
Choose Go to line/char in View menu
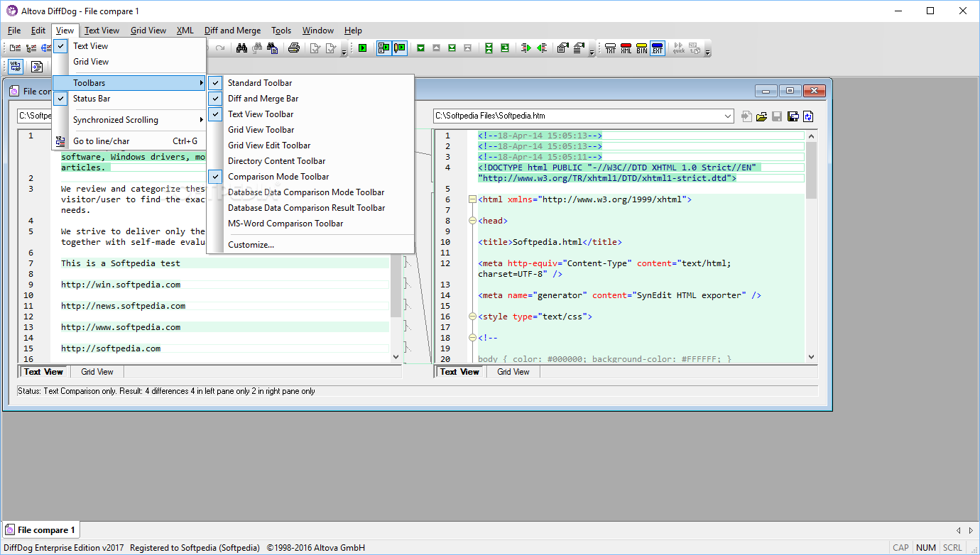pyautogui.click(x=129, y=141)
